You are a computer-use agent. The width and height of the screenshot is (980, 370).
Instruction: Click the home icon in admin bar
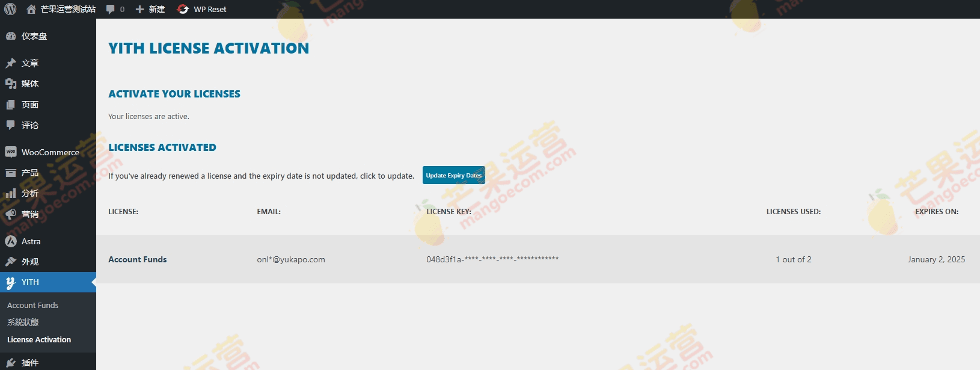click(31, 9)
